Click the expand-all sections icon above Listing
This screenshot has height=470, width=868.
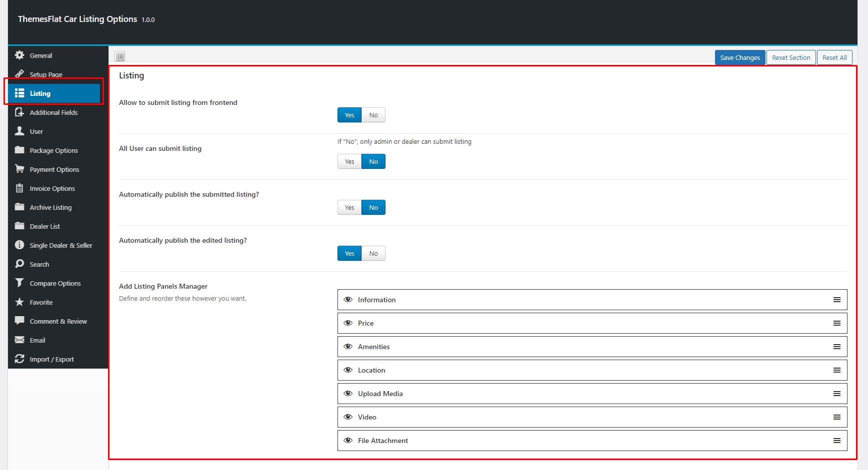pos(120,56)
